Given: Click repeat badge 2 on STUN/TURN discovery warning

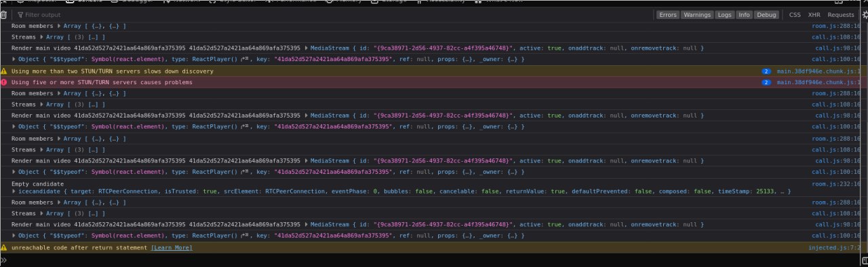Looking at the screenshot, I should 766,71.
